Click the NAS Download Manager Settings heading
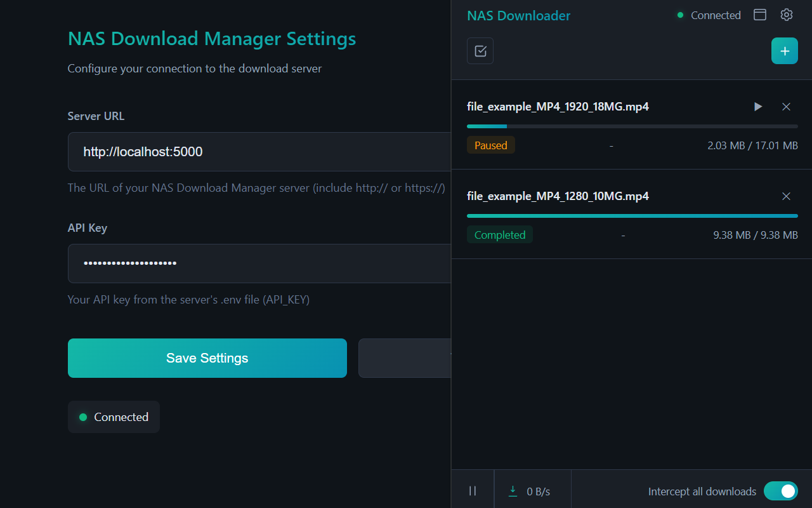Screen dimensions: 812x508 click(x=212, y=39)
